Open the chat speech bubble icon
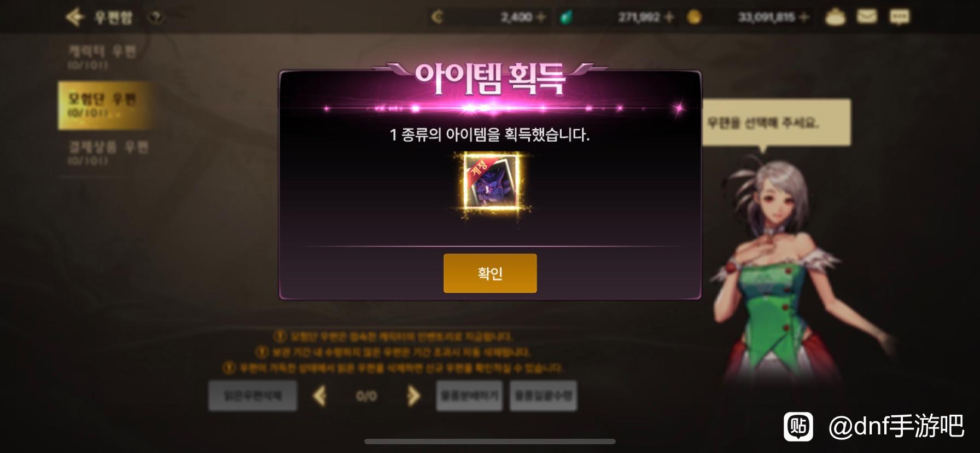The width and height of the screenshot is (980, 453). click(900, 17)
